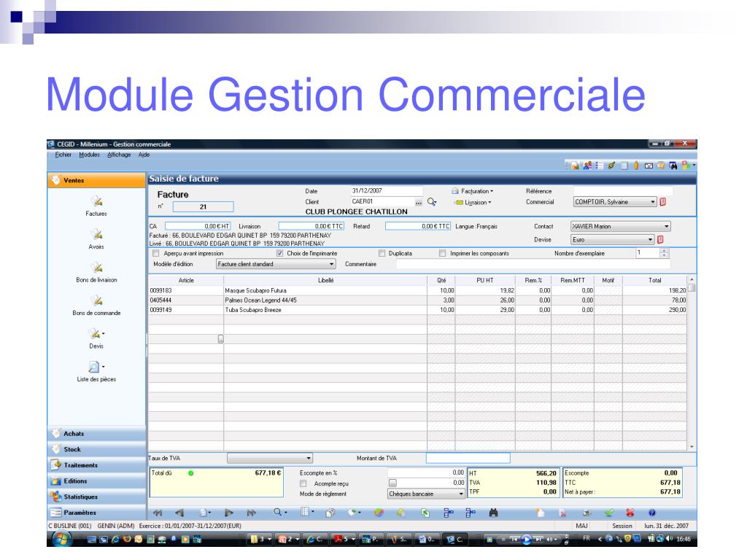Click the invoice number field showing 21
Screen dimensions: 747x560
coord(203,206)
